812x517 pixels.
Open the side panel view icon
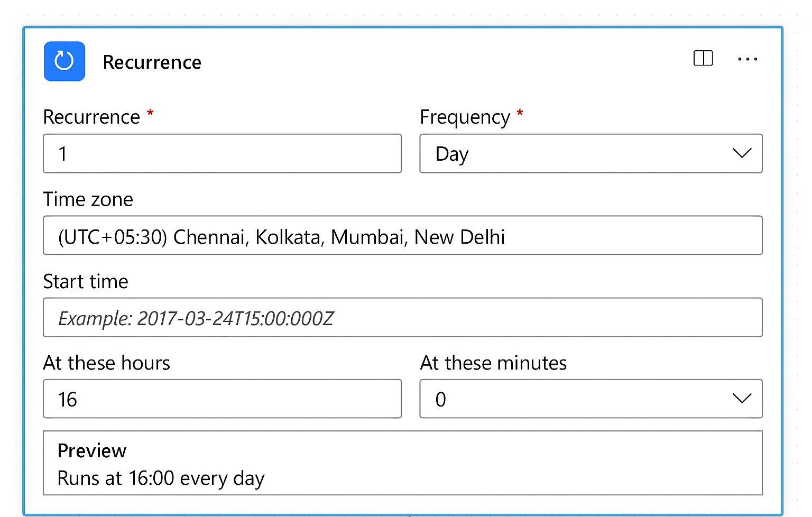point(703,58)
